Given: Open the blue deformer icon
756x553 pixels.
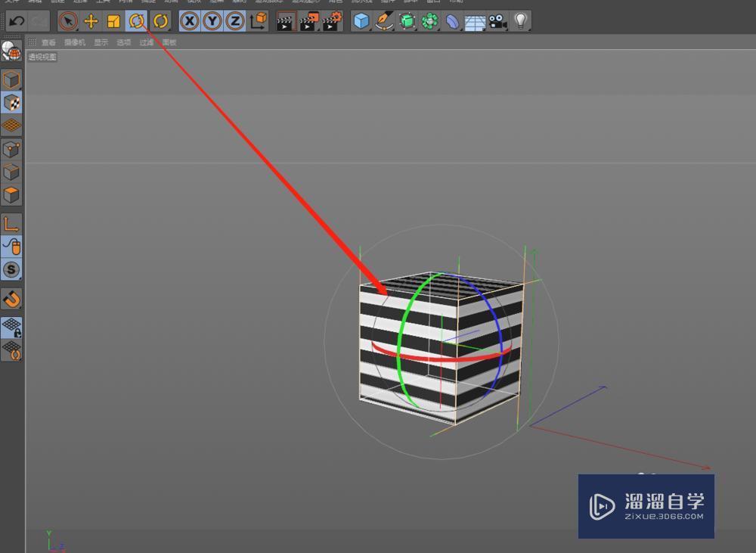Looking at the screenshot, I should click(x=452, y=21).
